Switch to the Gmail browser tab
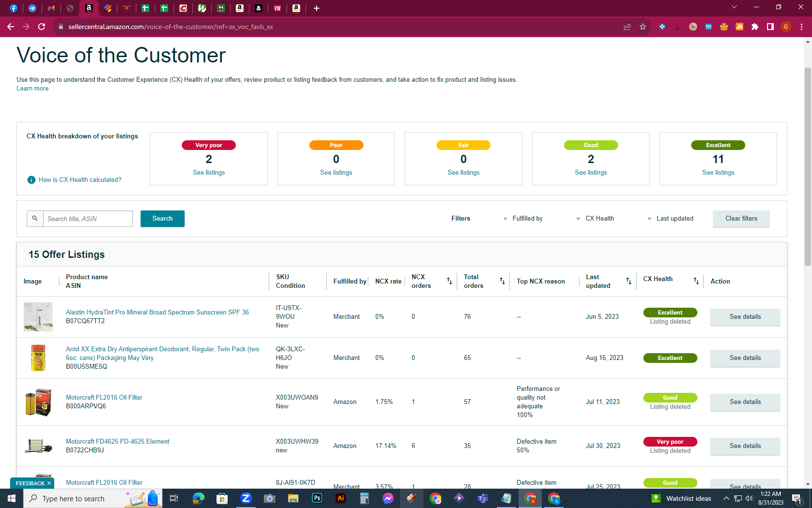812x508 pixels. coord(51,8)
